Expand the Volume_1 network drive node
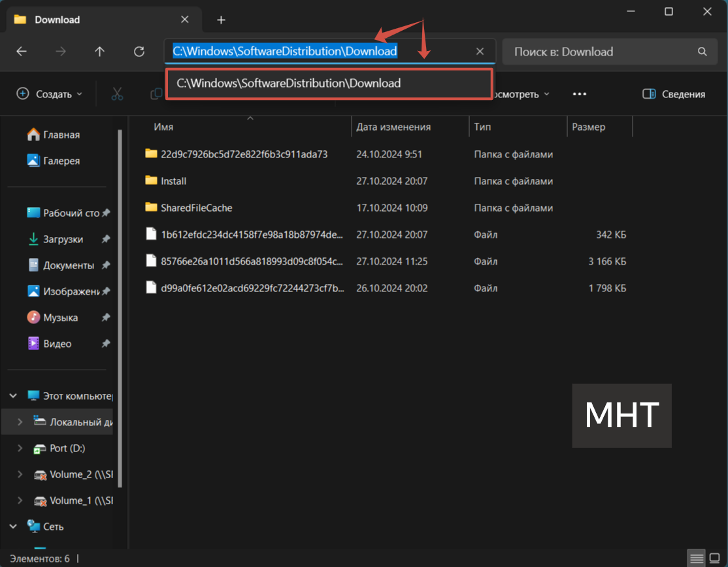 click(20, 500)
